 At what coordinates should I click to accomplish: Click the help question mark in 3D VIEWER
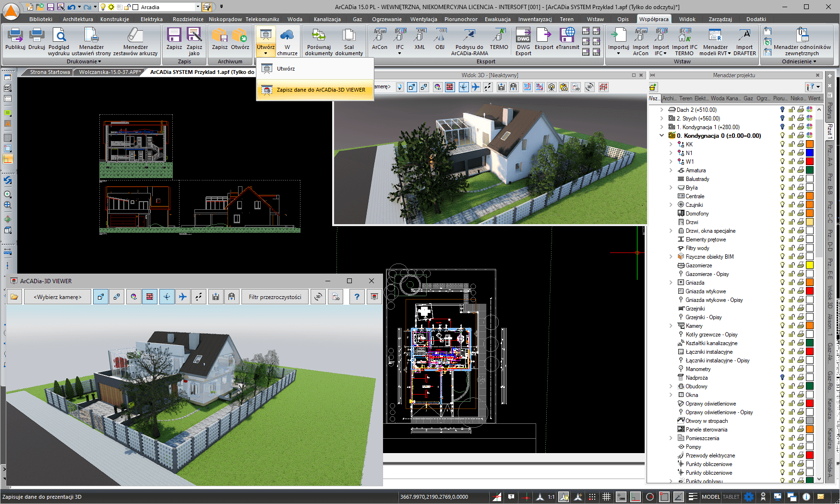coord(357,297)
